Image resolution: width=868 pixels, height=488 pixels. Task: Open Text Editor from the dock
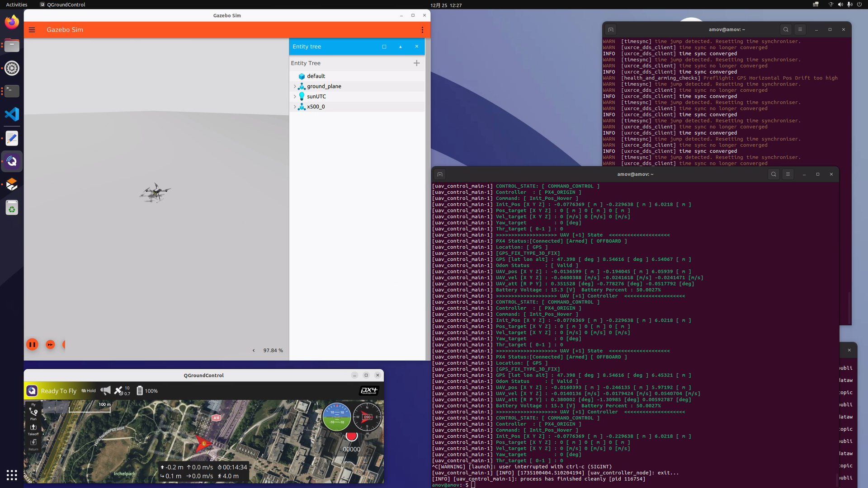(12, 138)
